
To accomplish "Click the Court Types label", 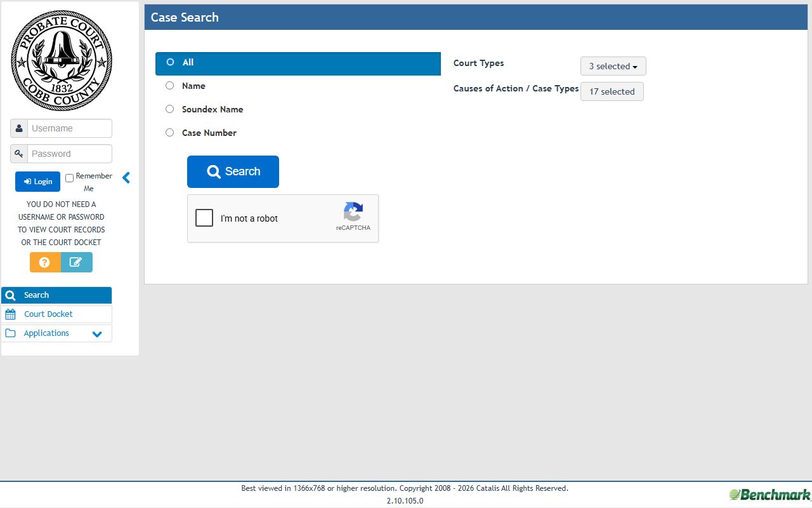I will 479,63.
